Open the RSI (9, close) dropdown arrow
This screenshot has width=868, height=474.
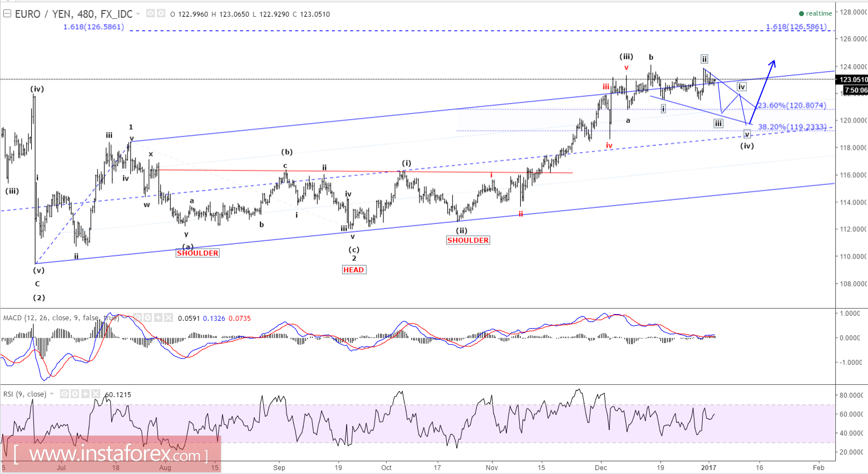[52, 394]
